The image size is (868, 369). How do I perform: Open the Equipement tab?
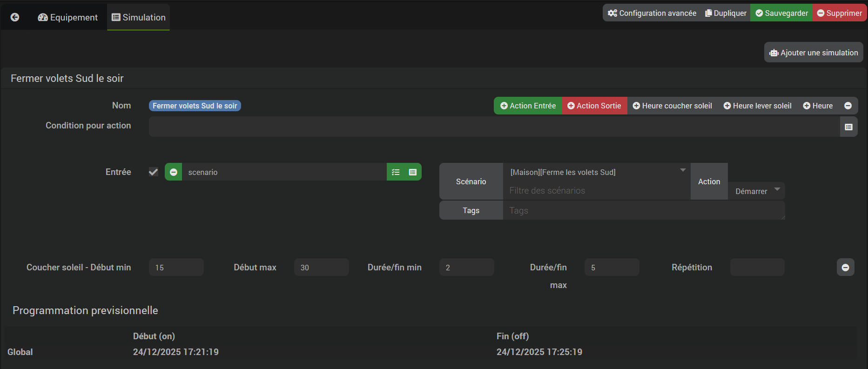(68, 17)
